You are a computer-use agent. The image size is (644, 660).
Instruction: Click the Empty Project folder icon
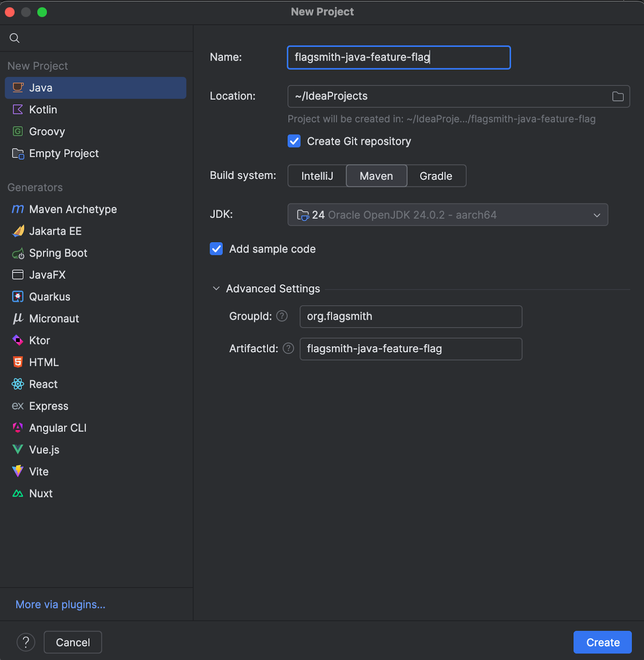[18, 153]
